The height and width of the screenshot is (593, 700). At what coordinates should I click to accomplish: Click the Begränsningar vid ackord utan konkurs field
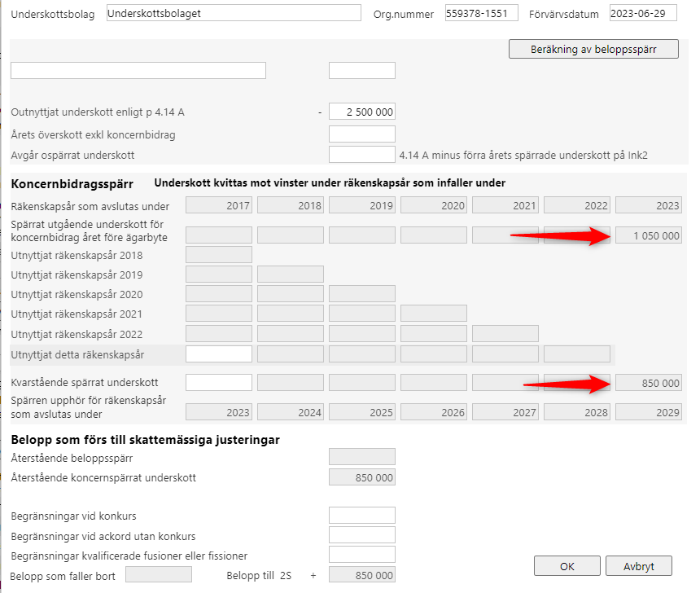click(362, 535)
